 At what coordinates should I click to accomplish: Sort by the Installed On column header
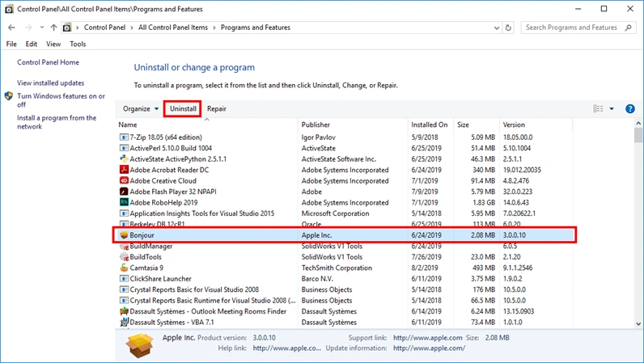pyautogui.click(x=429, y=125)
